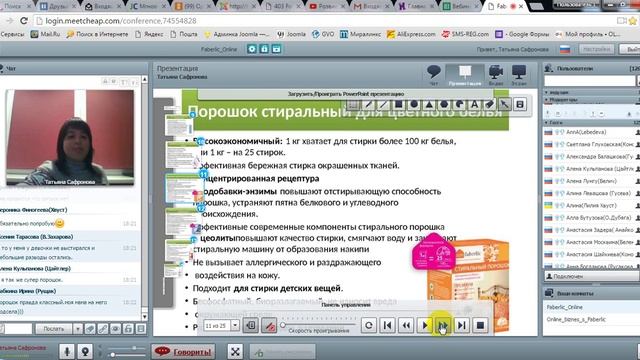Click the room lock icon in header
Viewport: 640px width, 360px height.
[x=264, y=49]
